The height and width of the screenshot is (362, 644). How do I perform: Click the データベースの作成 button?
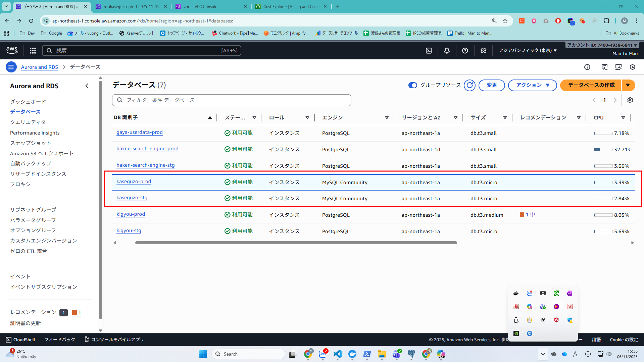tap(591, 85)
